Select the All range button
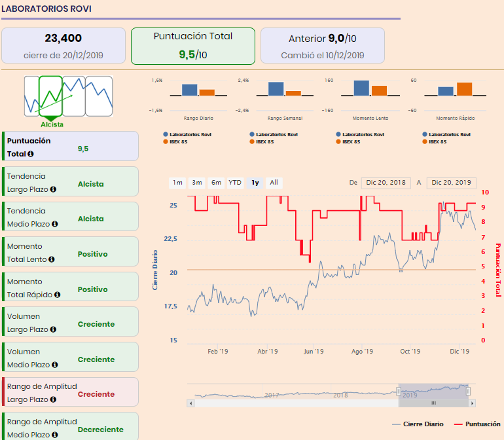This screenshot has height=440, width=504. click(274, 183)
